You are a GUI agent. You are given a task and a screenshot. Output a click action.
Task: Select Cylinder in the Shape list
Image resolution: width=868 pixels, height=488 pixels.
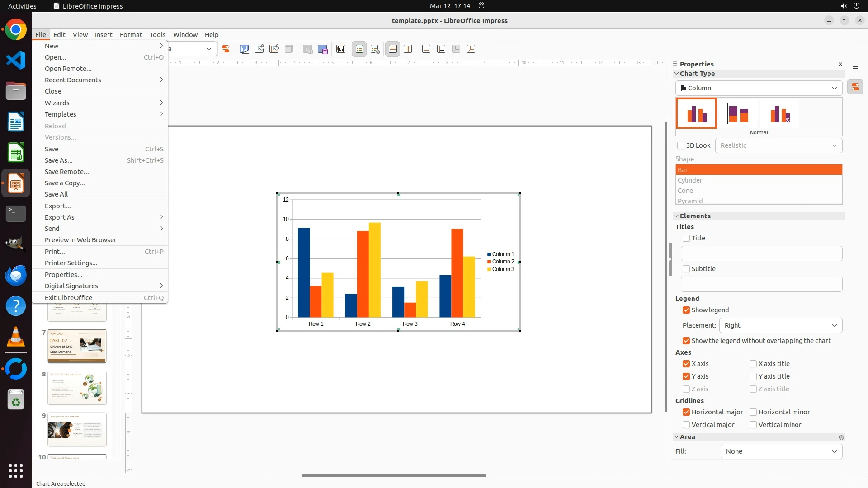[x=690, y=180]
